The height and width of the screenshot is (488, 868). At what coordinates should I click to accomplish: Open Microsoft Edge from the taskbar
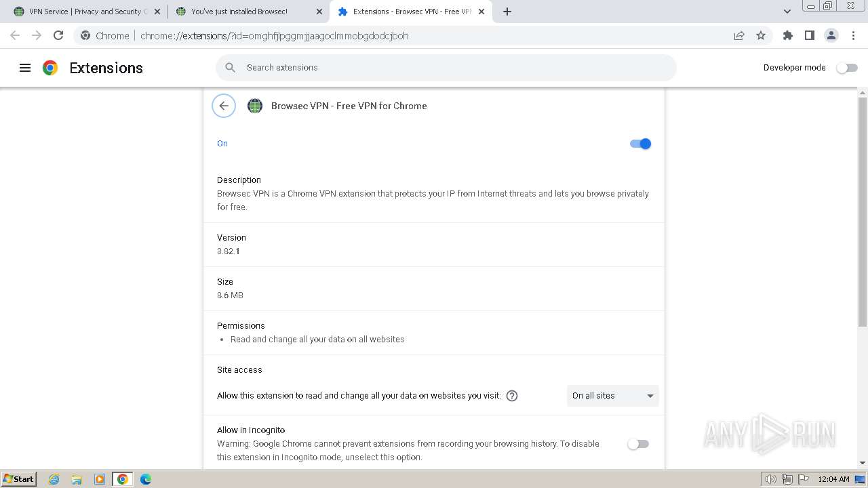pyautogui.click(x=146, y=479)
